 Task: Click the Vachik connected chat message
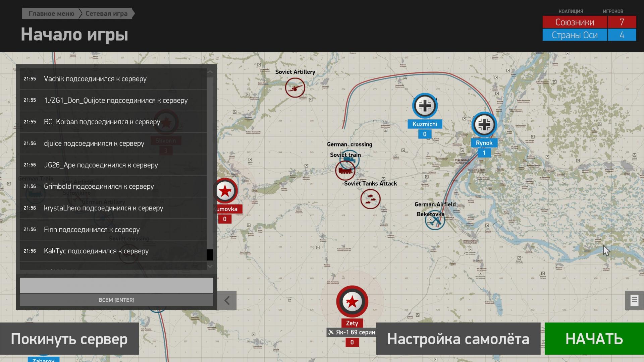coord(113,79)
